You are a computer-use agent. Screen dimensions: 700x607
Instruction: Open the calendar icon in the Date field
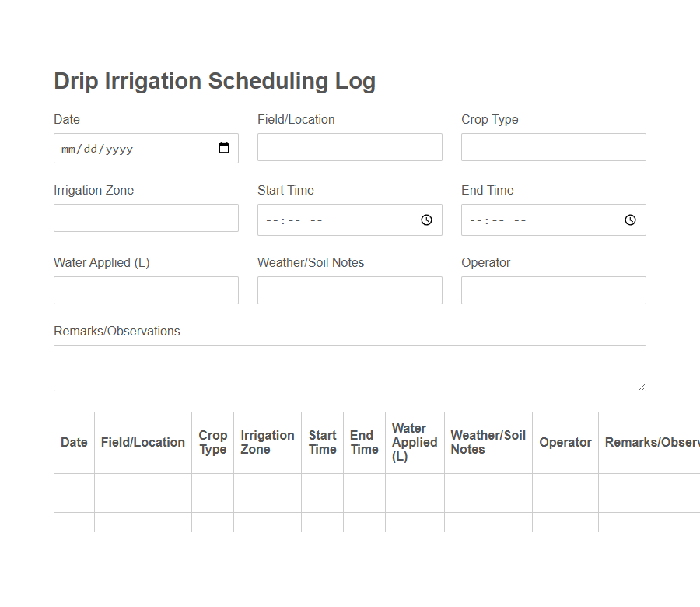tap(225, 148)
